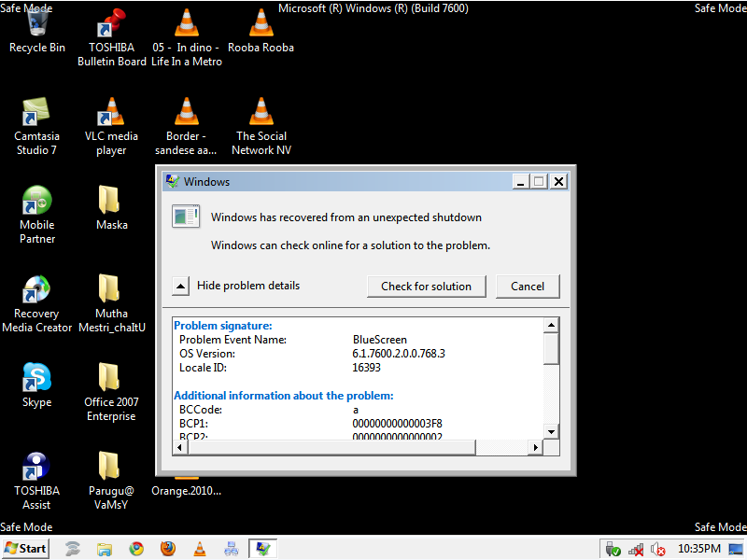Launch Recovery Media Creator shortcut

[x=37, y=303]
